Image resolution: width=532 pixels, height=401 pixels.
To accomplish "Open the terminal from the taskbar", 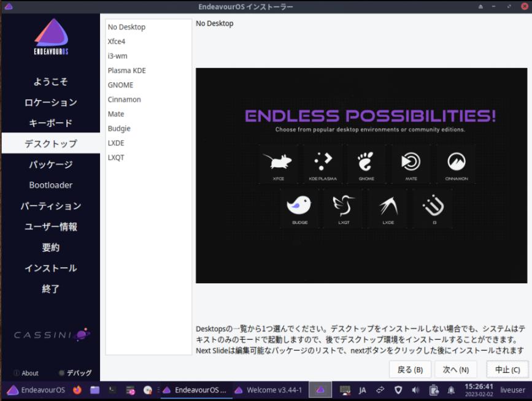I will 112,390.
